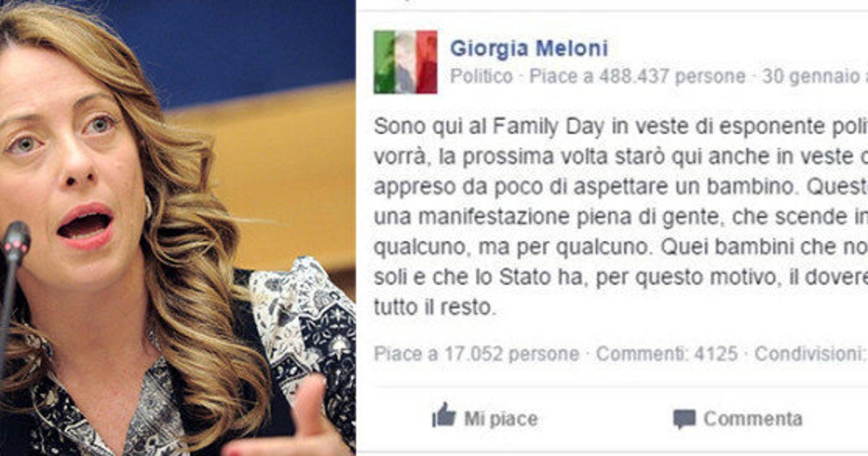Click the Commenta button label
The image size is (868, 456).
tap(753, 418)
